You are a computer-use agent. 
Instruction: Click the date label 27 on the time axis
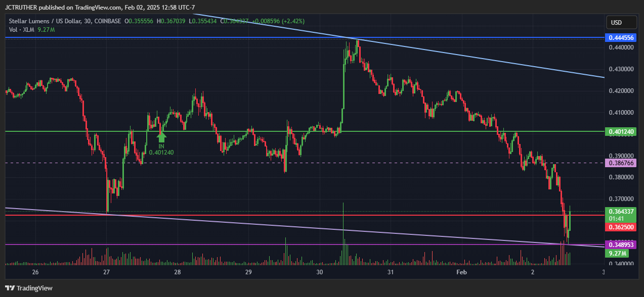coord(106,272)
